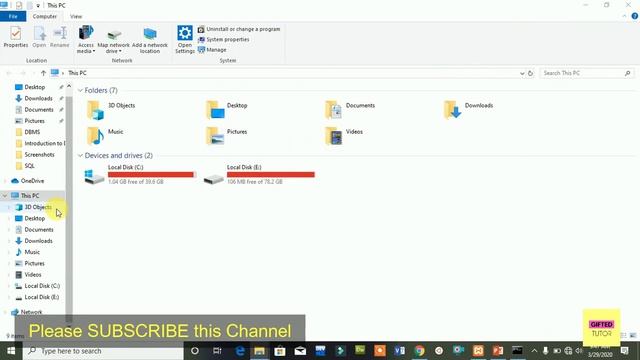Open the Access media dropdown
This screenshot has width=640, height=360.
click(x=86, y=39)
